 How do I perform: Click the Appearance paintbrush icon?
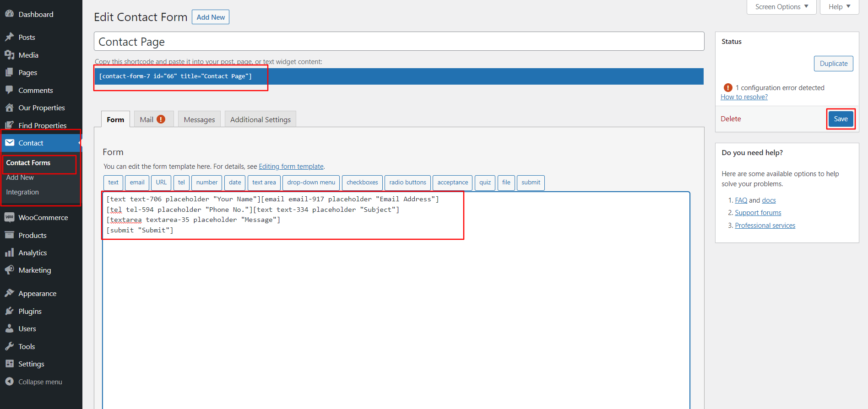tap(9, 293)
